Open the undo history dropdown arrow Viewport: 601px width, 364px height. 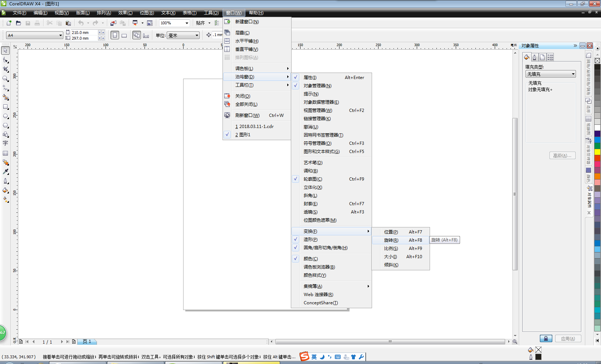[88, 23]
